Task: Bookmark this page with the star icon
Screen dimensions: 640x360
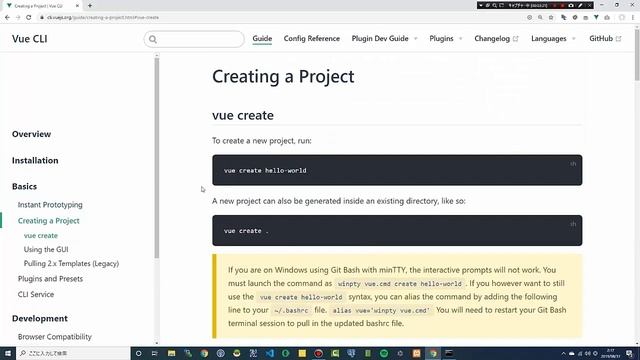Action: tap(551, 18)
